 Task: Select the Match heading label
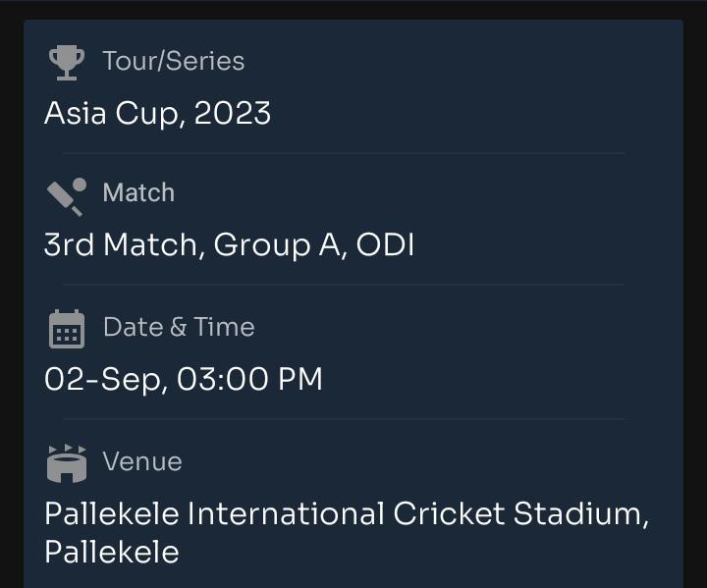point(138,192)
